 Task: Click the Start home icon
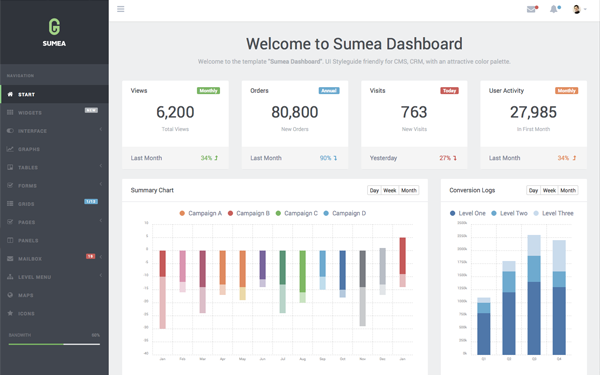pyautogui.click(x=10, y=94)
